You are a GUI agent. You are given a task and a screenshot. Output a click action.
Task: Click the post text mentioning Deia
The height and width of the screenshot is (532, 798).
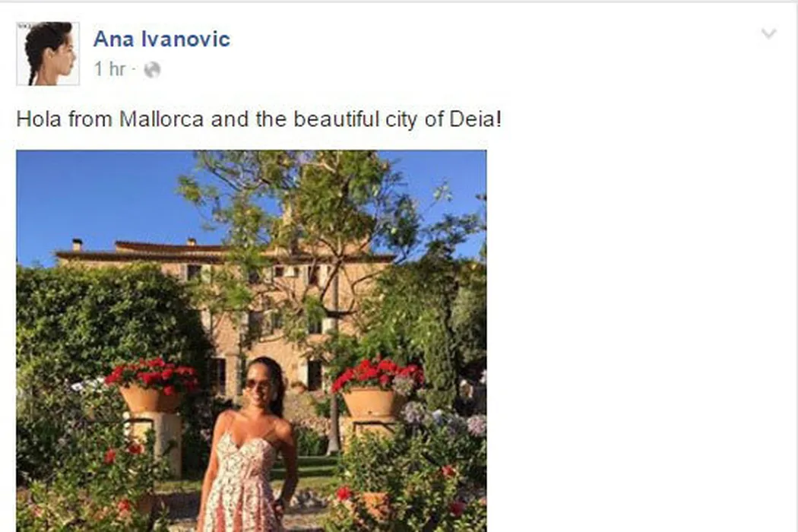259,119
